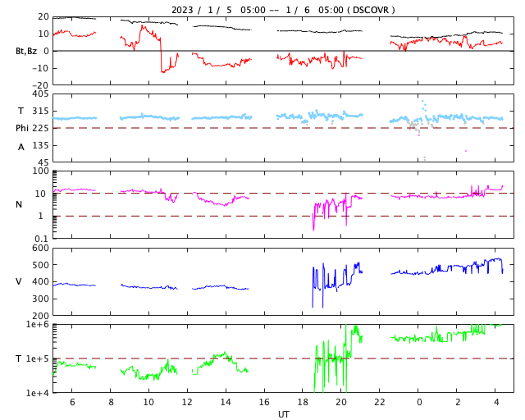Viewport: 525px width, 420px height.
Task: Click the "405" tick label in Phi panel
Action: (x=40, y=94)
